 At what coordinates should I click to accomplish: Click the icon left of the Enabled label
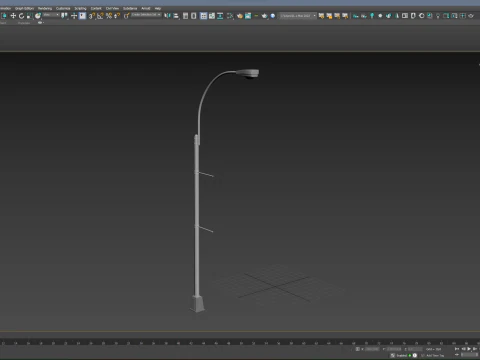pos(392,355)
